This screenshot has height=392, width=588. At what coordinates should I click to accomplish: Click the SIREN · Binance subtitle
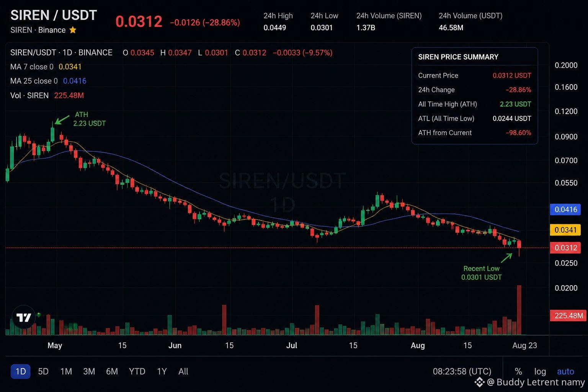[x=38, y=30]
